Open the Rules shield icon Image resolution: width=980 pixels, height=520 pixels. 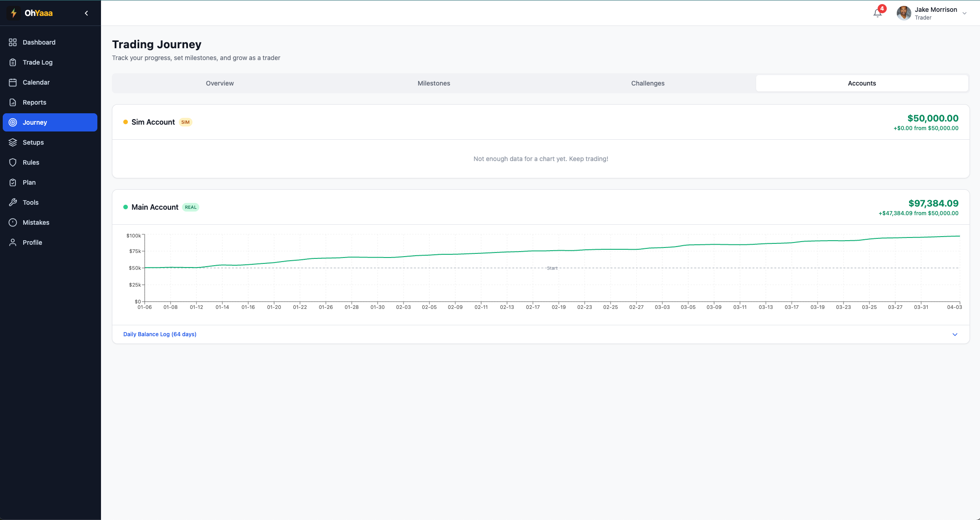tap(13, 162)
